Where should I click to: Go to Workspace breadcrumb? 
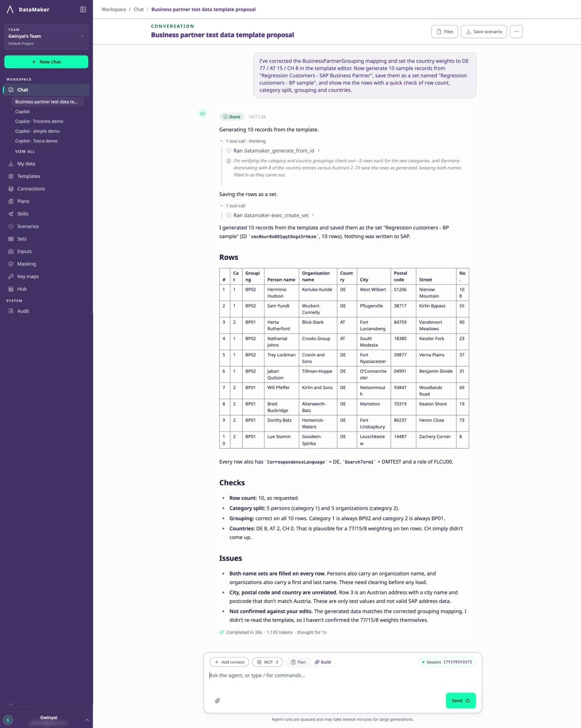(x=114, y=9)
